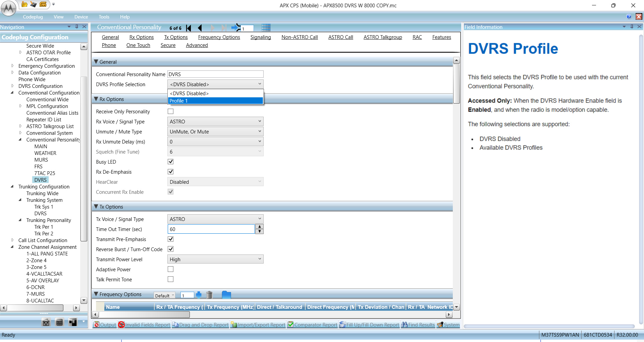Screen dimensions: 644x342
Task: Open the Device menu
Action: coord(81,17)
